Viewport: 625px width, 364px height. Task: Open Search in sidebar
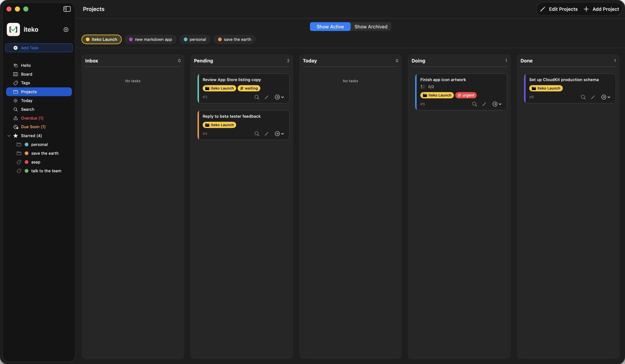pos(39,109)
